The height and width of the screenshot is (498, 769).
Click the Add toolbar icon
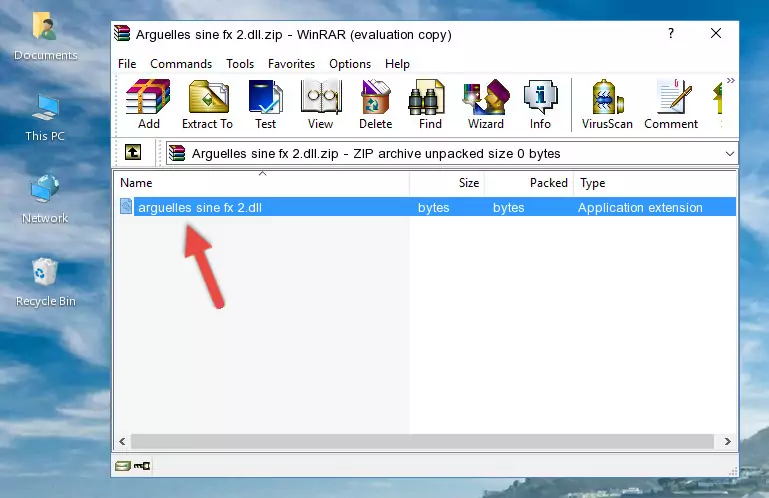[148, 104]
